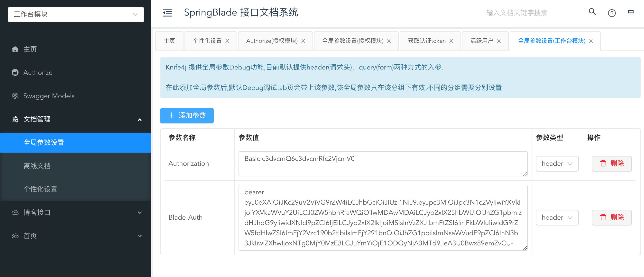Viewport: 644px width, 277px height.
Task: Click the search magnifier icon
Action: coord(592,12)
